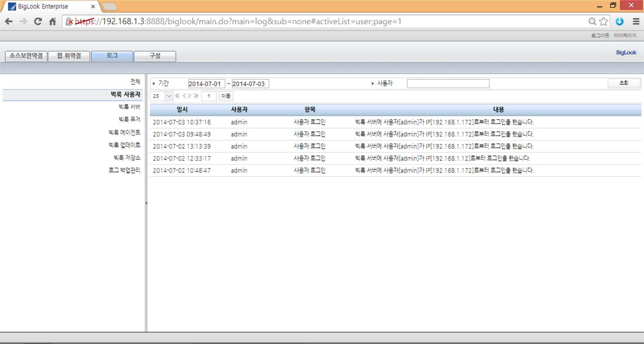Go back with the browser back arrow
The image size is (644, 344).
[x=9, y=21]
